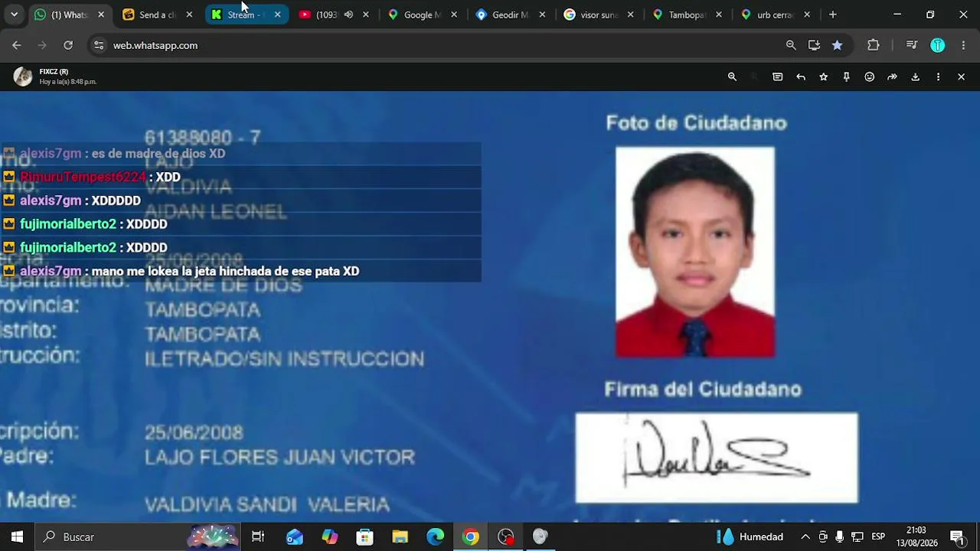Open a new tab with the plus button

(832, 15)
